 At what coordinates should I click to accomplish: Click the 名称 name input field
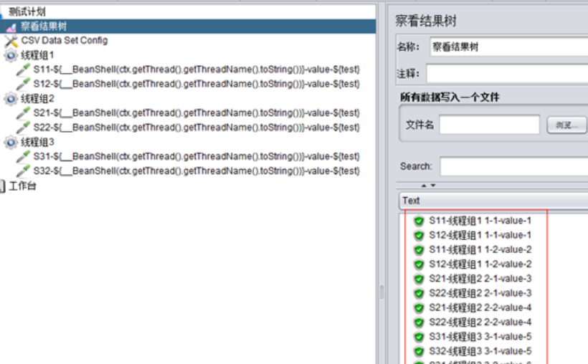509,47
